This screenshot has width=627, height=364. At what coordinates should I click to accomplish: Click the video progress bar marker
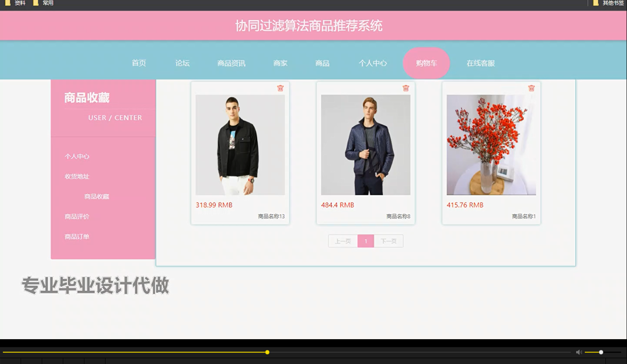(x=267, y=352)
